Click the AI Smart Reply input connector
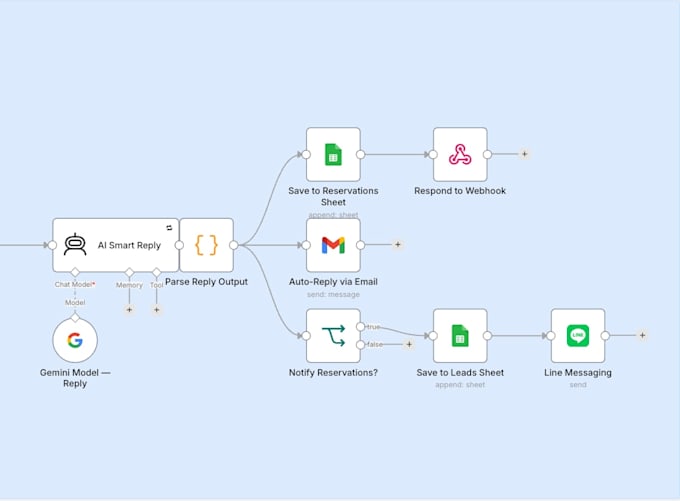Viewport: 680px width, 501px height. [x=52, y=245]
